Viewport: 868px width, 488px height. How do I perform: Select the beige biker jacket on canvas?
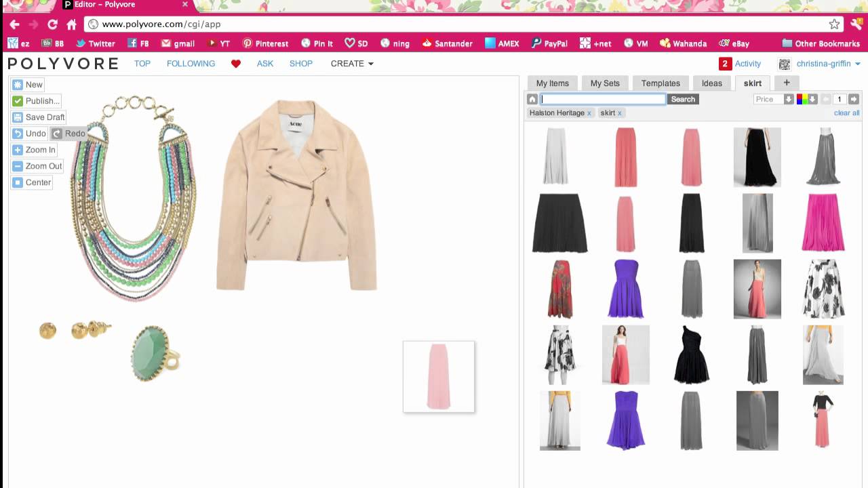pyautogui.click(x=296, y=195)
